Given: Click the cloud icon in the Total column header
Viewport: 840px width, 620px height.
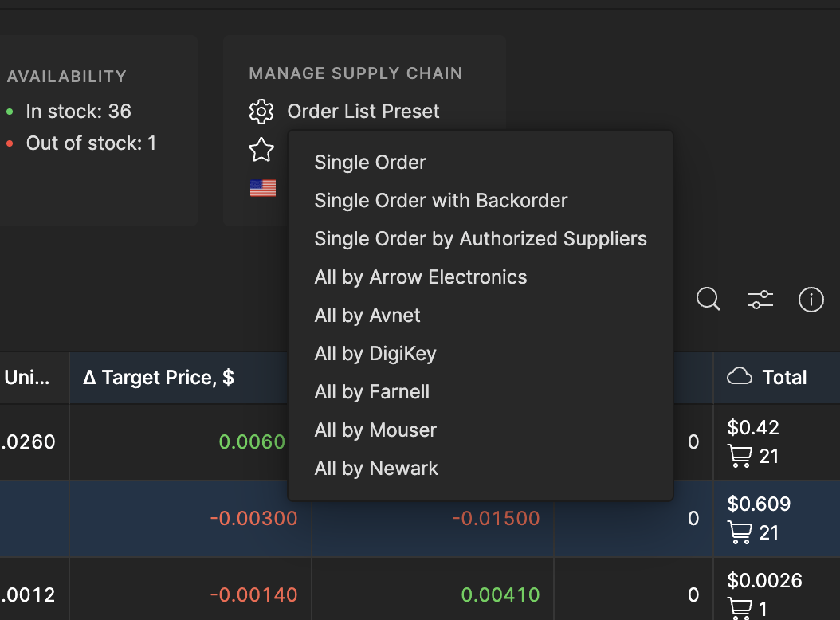Looking at the screenshot, I should pyautogui.click(x=739, y=377).
